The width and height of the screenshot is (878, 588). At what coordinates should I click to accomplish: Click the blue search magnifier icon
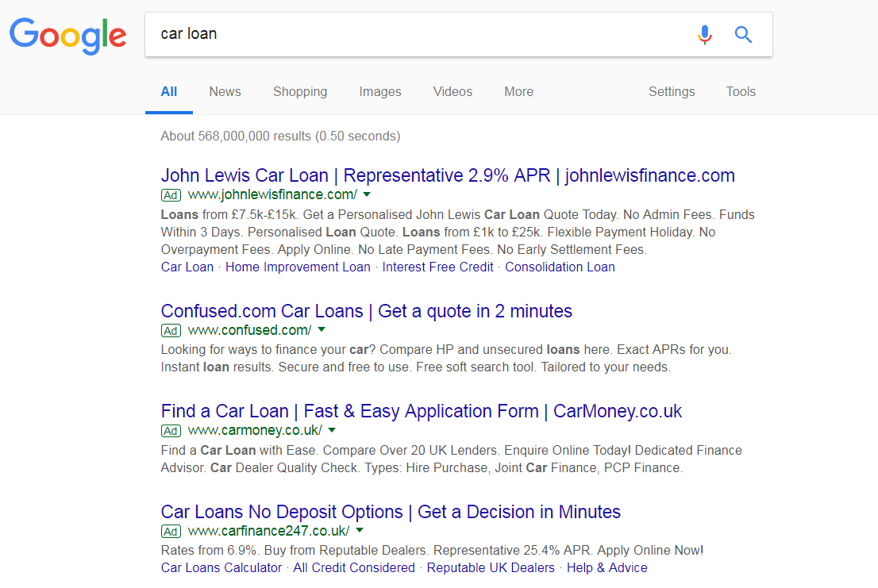pyautogui.click(x=743, y=35)
